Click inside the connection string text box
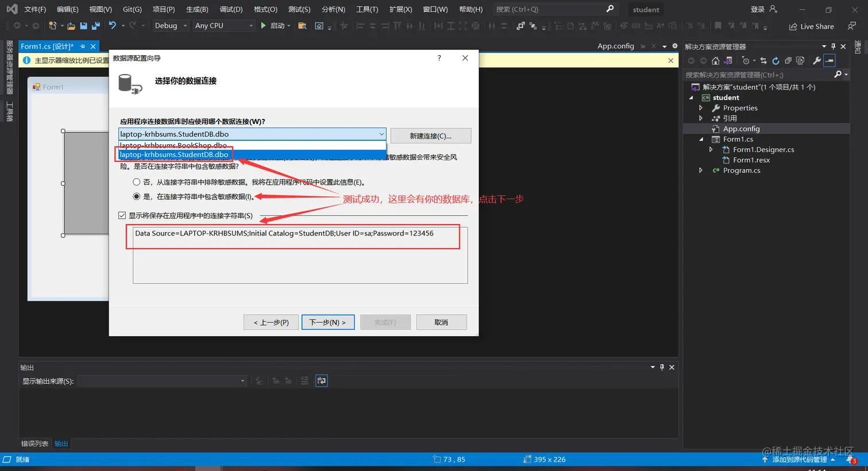The width and height of the screenshot is (868, 471). (300, 256)
